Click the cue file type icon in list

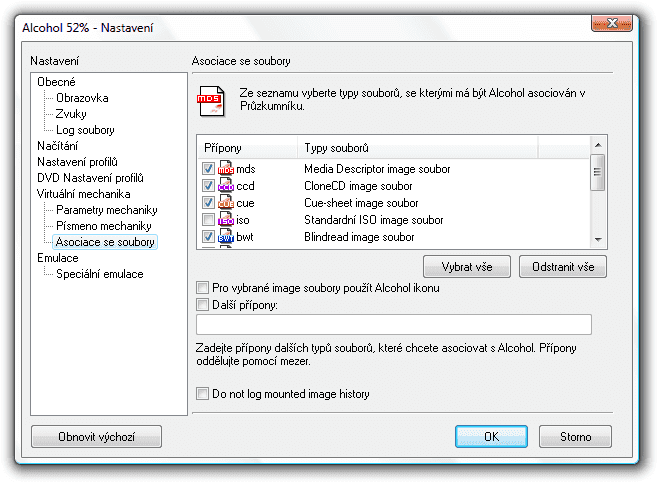click(x=225, y=202)
